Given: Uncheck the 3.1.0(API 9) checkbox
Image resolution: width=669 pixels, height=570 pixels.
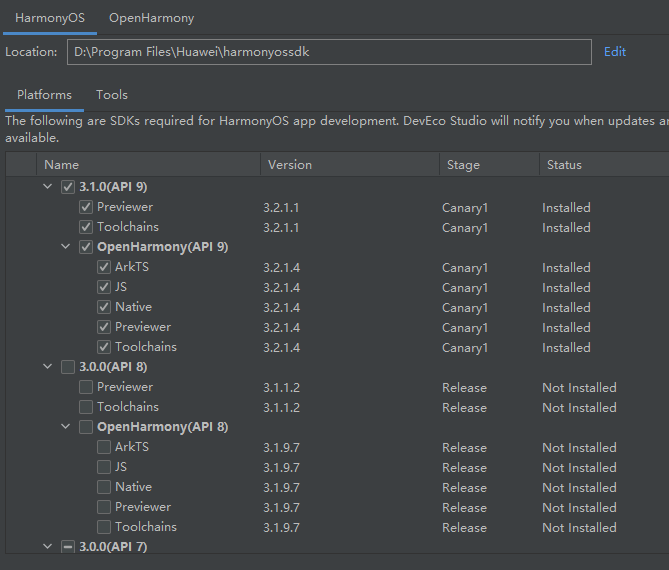Looking at the screenshot, I should (68, 187).
